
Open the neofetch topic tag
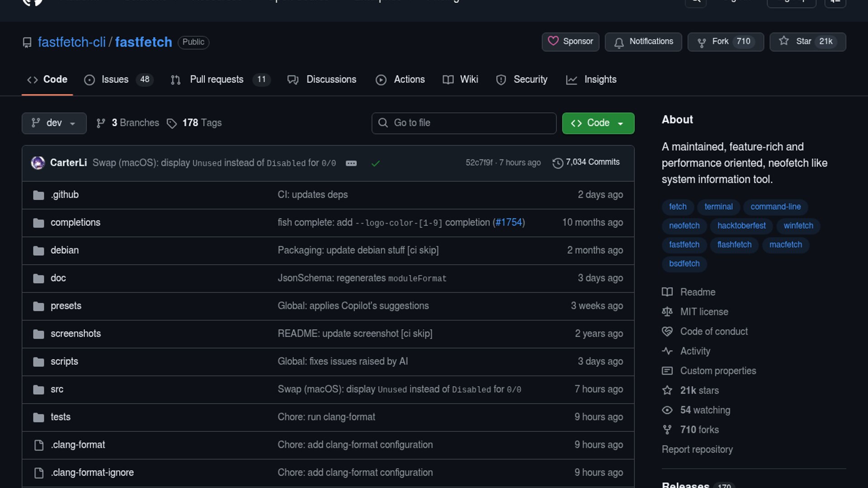(x=684, y=226)
